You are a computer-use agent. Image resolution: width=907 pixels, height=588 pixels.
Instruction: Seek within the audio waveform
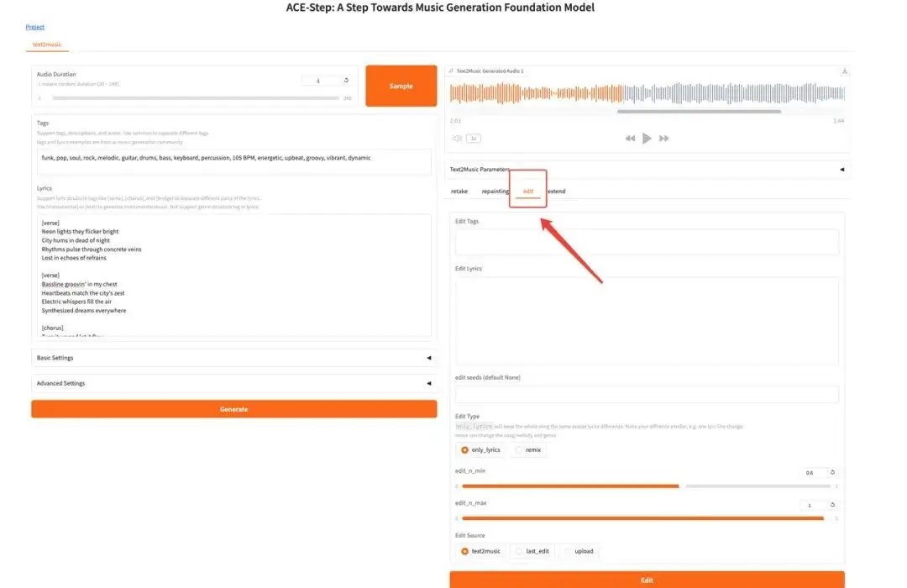click(647, 93)
